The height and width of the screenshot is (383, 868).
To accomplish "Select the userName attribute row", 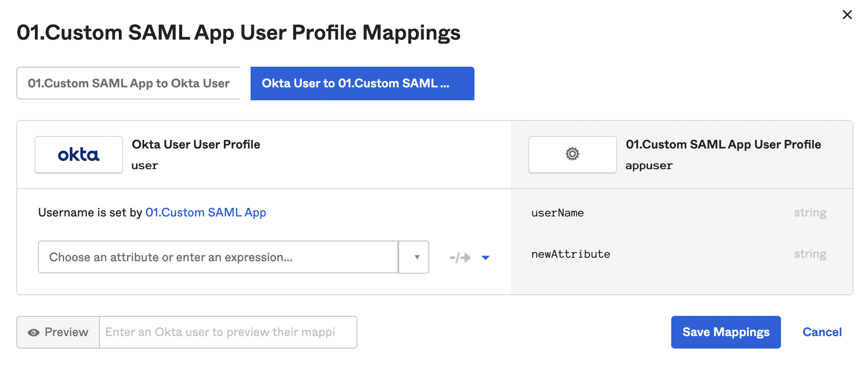I will pyautogui.click(x=558, y=213).
